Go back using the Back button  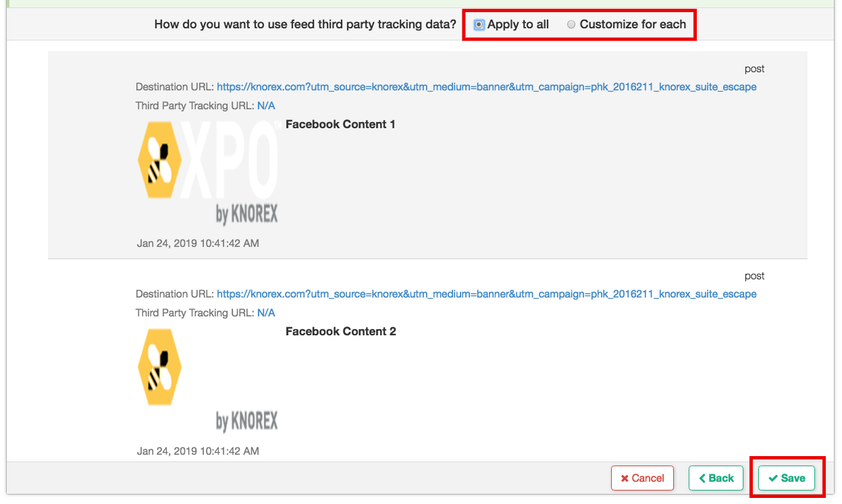716,478
